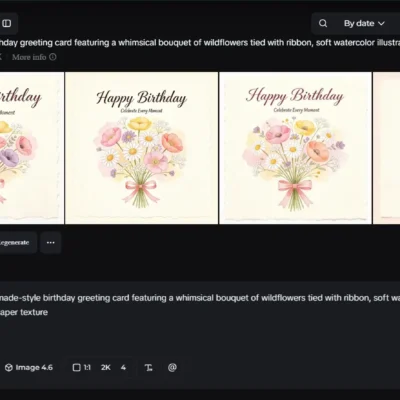Open the Happy Birthday card with maroon script text
The height and width of the screenshot is (400, 400).
click(295, 148)
